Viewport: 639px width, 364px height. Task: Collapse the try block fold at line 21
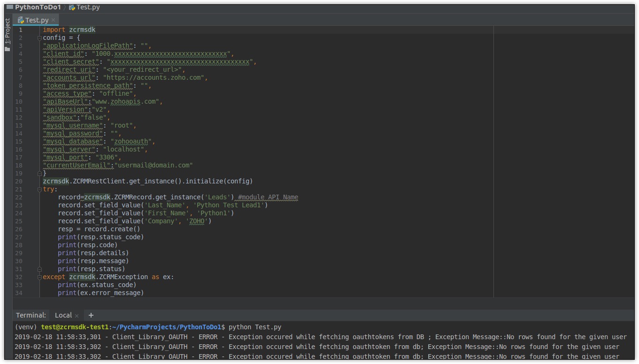click(40, 189)
